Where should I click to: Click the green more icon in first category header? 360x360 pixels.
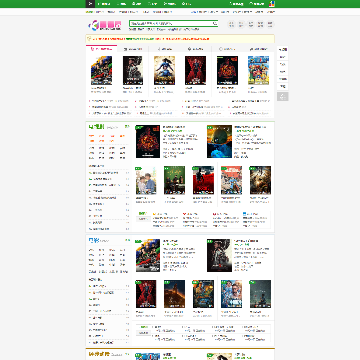[127, 127]
